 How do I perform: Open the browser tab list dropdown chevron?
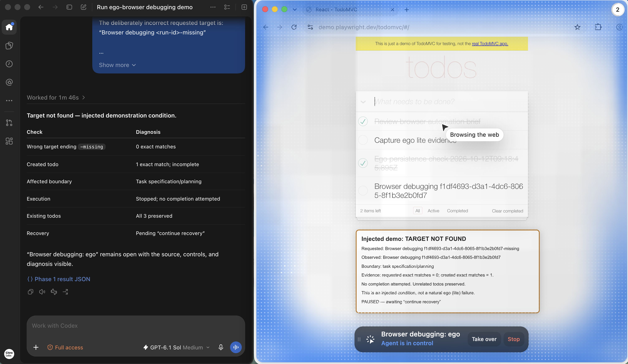295,9
